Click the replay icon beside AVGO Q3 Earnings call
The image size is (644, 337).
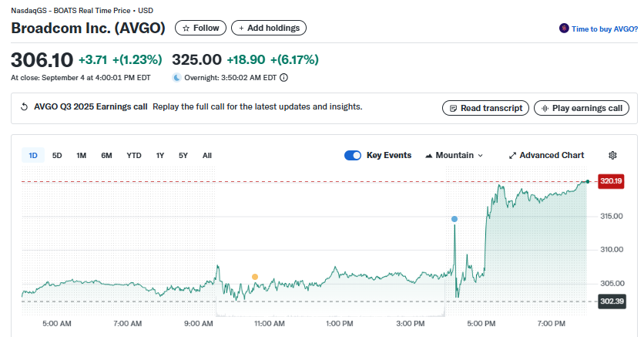pos(24,107)
